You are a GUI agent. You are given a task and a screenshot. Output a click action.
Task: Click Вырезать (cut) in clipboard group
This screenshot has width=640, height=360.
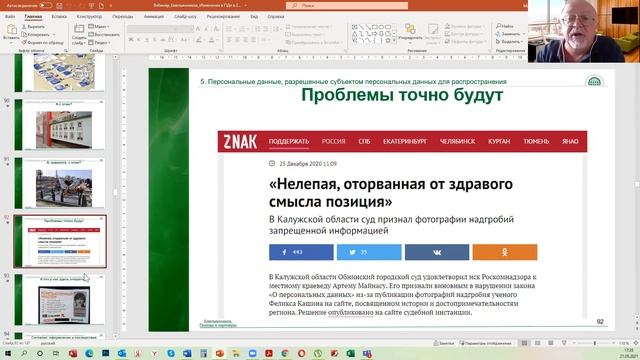point(33,27)
